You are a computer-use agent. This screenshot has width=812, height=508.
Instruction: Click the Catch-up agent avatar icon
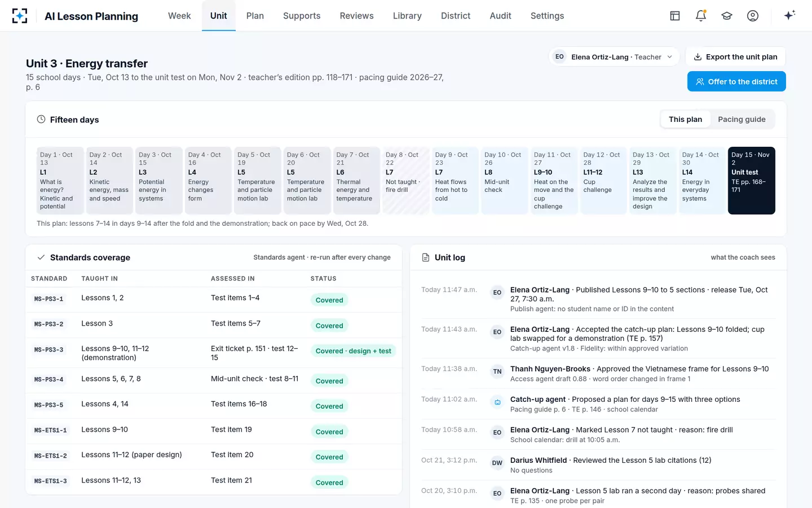497,402
